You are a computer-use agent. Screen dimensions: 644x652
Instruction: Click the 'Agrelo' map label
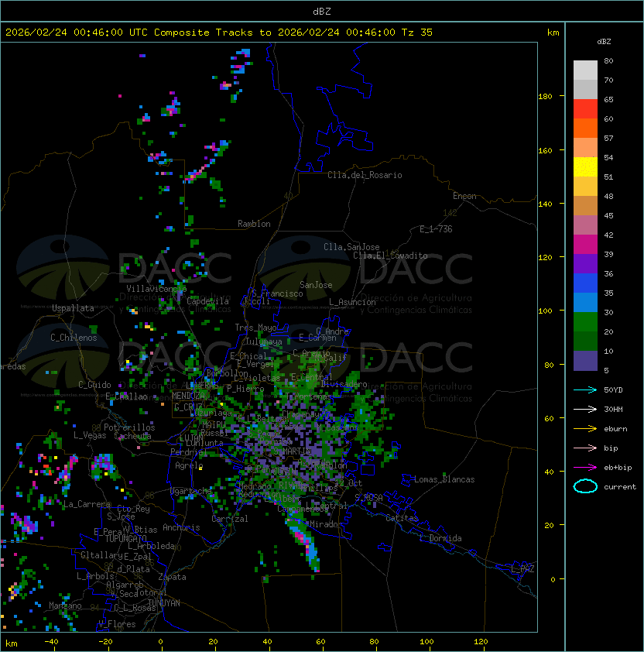pyautogui.click(x=189, y=465)
